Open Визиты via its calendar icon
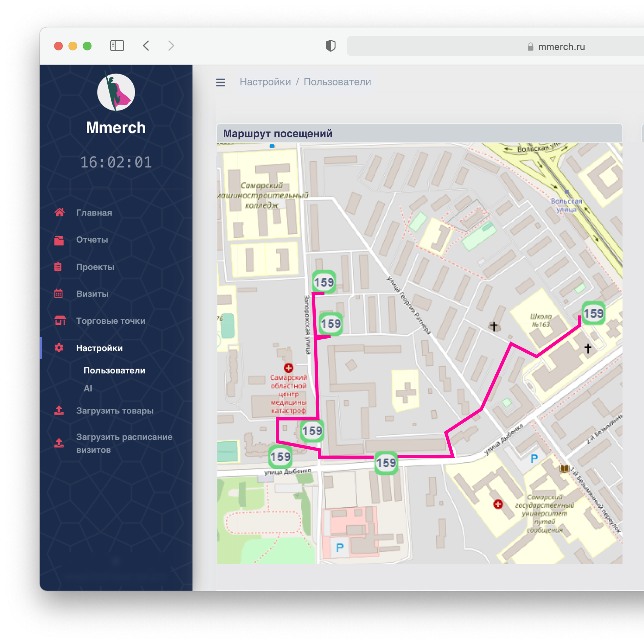This screenshot has width=644, height=644. point(59,293)
